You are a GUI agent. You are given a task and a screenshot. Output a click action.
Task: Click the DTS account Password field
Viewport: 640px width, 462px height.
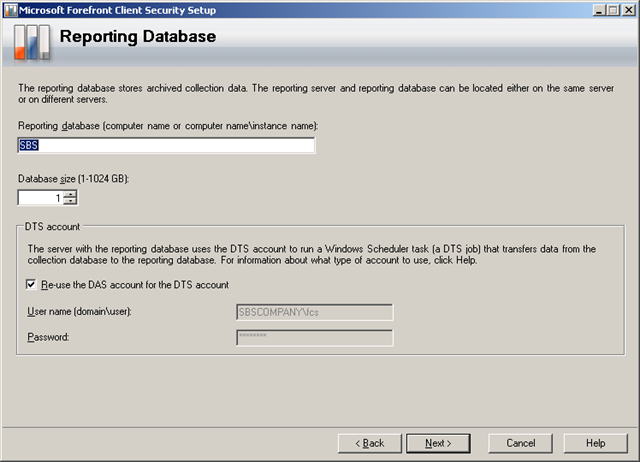point(315,338)
